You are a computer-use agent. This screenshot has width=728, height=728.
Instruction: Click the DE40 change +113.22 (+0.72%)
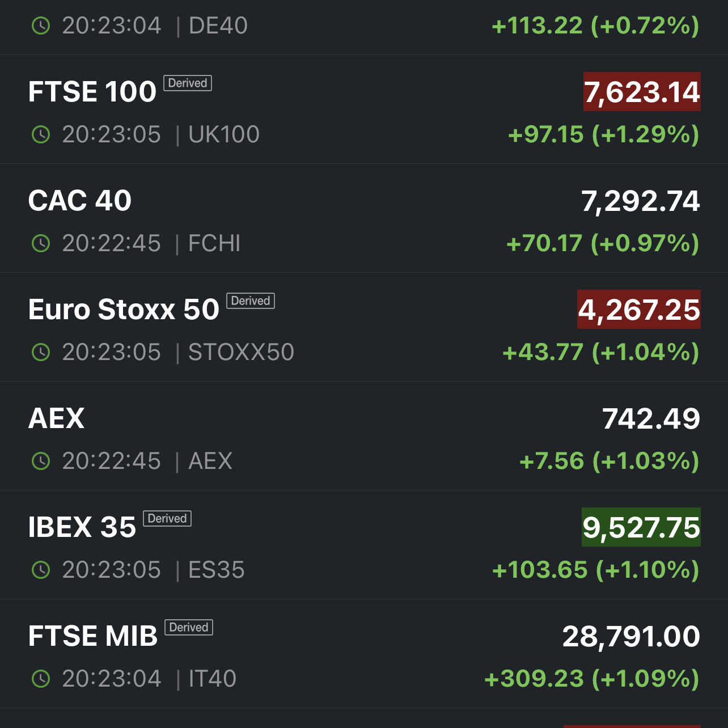(595, 26)
